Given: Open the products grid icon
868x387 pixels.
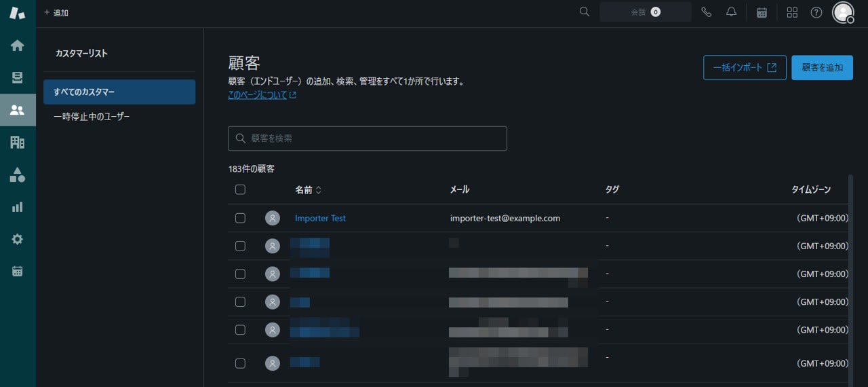Looking at the screenshot, I should tap(792, 12).
